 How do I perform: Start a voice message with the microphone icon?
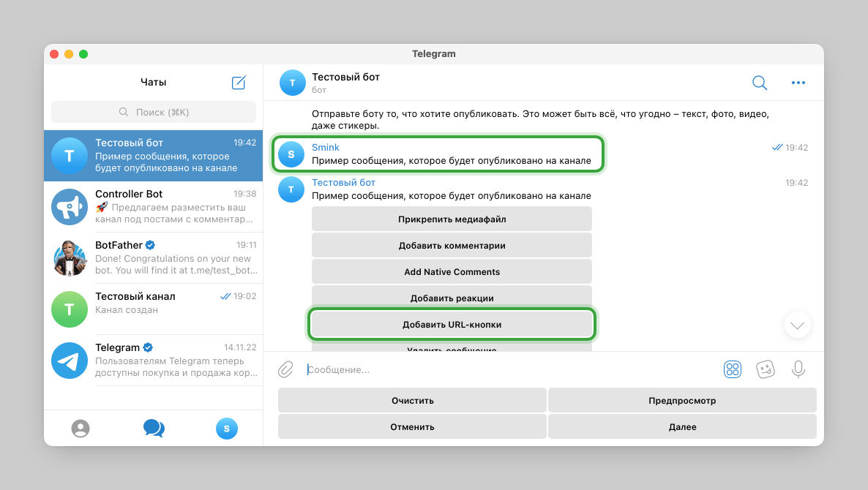(x=798, y=369)
